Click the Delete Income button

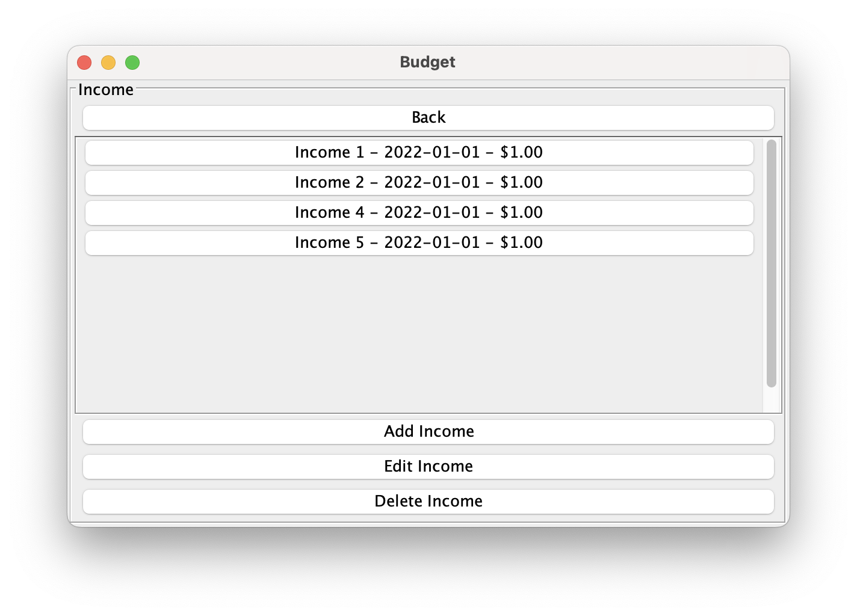(428, 501)
